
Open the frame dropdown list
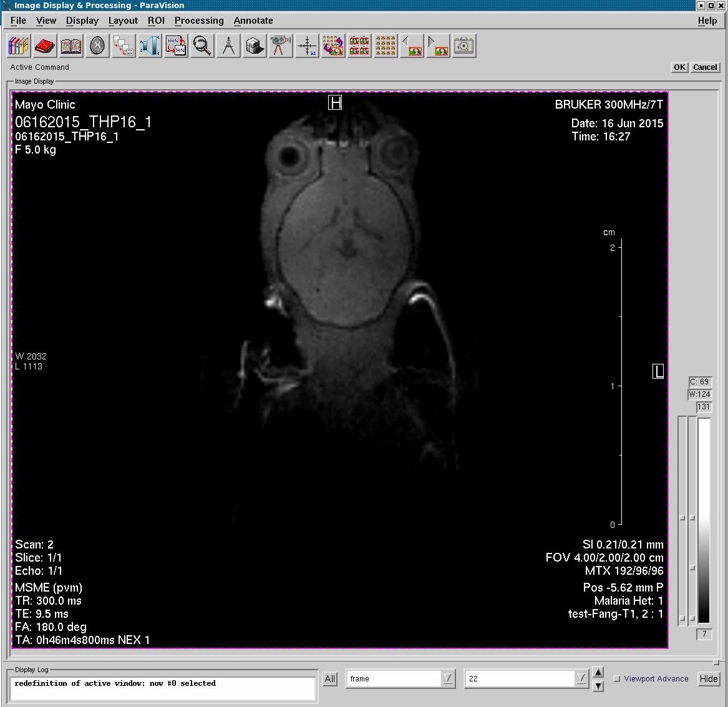(x=448, y=679)
